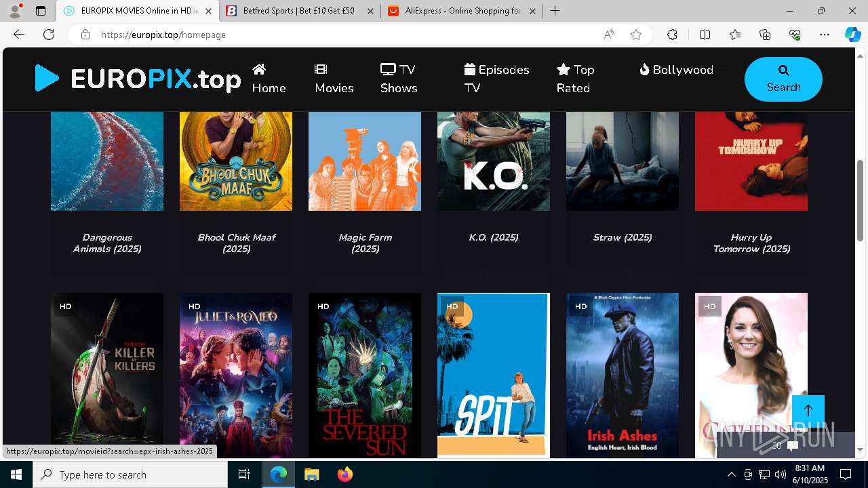Open Firefox from taskbar

(x=345, y=474)
